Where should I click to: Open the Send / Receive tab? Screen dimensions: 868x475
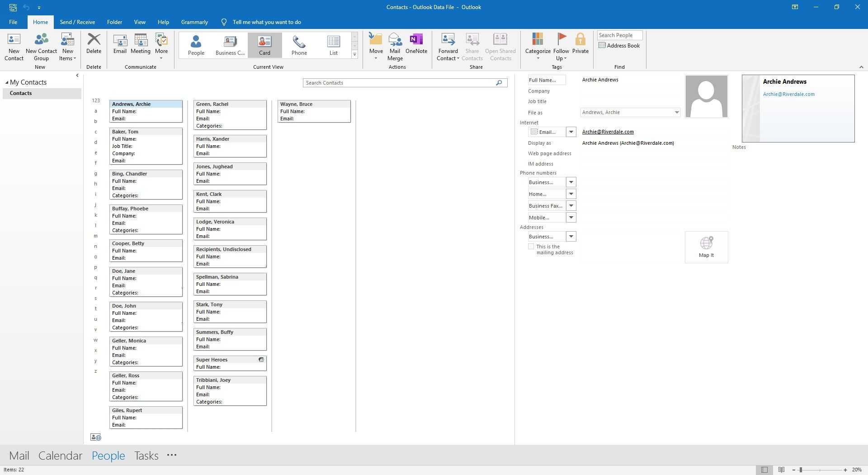[x=77, y=22]
